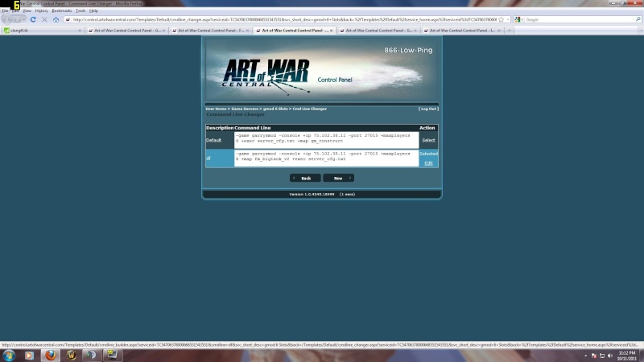This screenshot has width=644, height=362.
Task: Click the browser URL address field
Action: pos(284,19)
